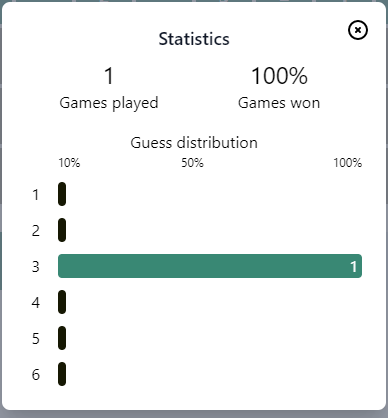388x418 pixels.
Task: Select the empty bar for guess 4
Action: (x=62, y=302)
